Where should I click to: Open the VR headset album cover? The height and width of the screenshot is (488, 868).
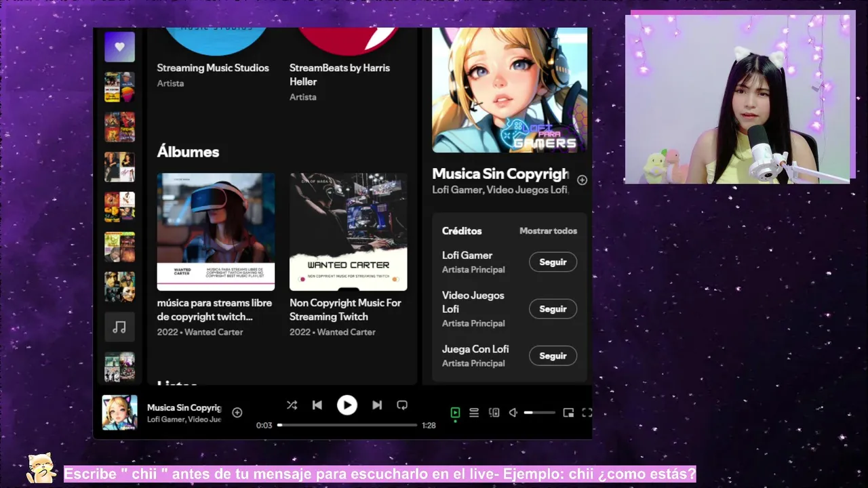[216, 232]
